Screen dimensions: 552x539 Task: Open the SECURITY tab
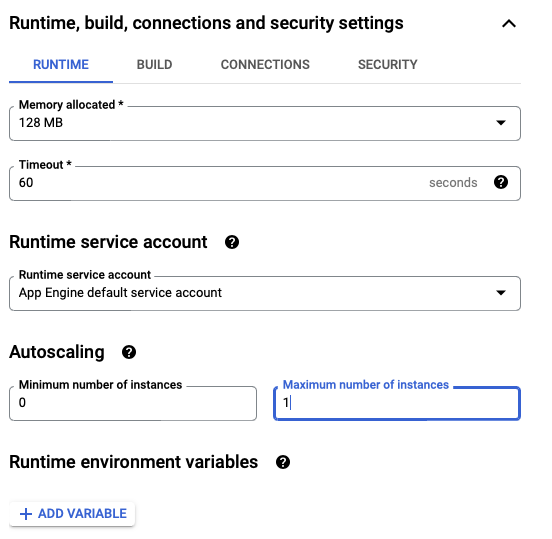coord(388,65)
